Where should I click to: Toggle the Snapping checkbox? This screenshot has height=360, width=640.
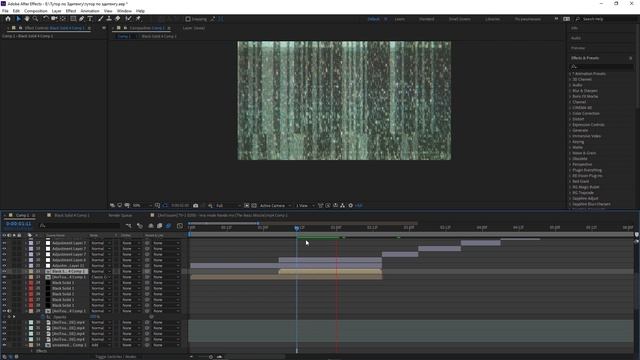pos(188,19)
